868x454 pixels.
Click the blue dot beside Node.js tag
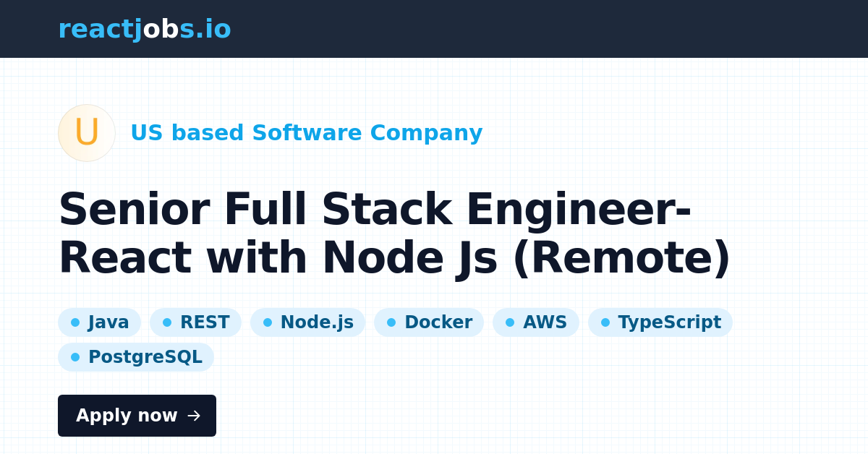point(265,322)
